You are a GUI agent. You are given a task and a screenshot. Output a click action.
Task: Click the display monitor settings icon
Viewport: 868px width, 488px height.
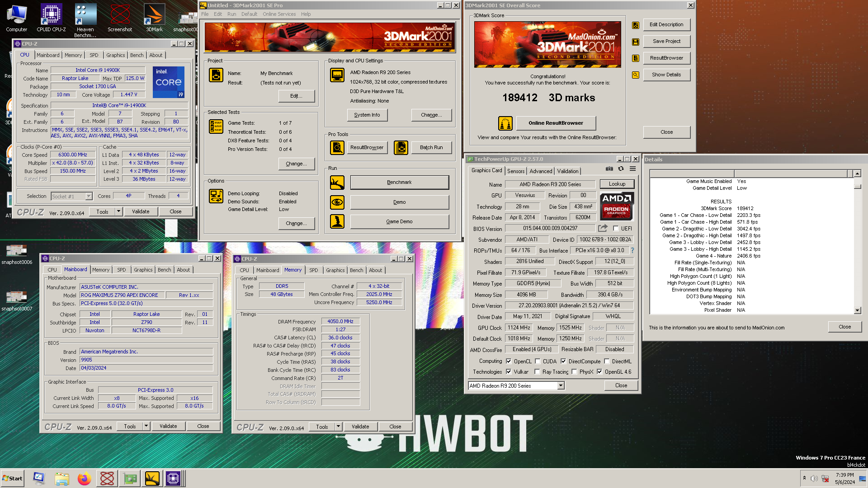(337, 75)
